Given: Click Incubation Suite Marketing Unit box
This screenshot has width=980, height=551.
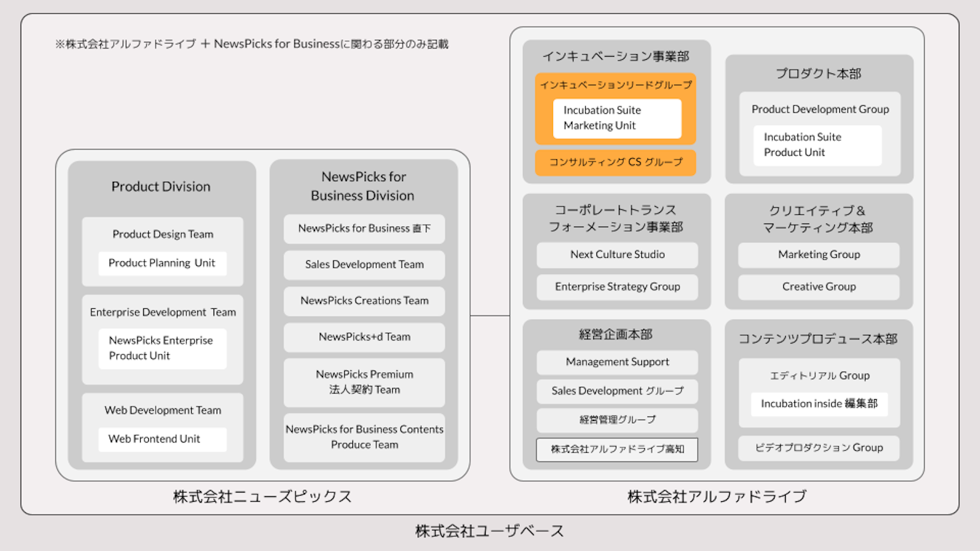Looking at the screenshot, I should pos(617,118).
